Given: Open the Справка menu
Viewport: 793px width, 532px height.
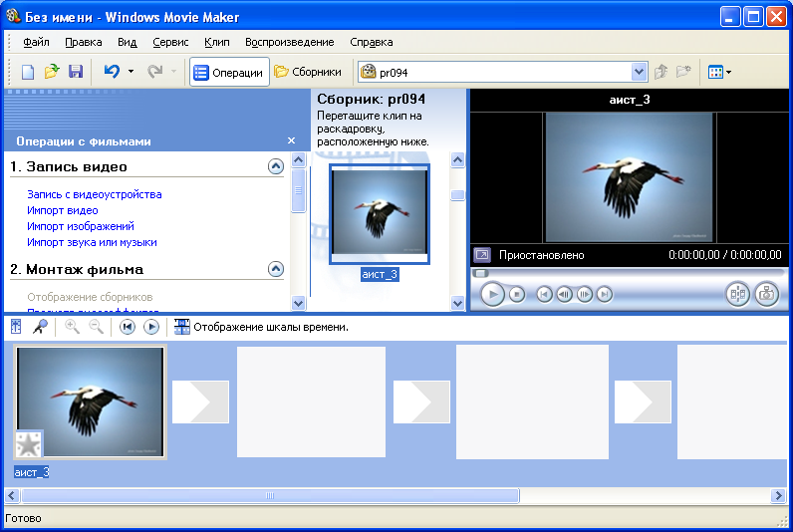Looking at the screenshot, I should [372, 42].
